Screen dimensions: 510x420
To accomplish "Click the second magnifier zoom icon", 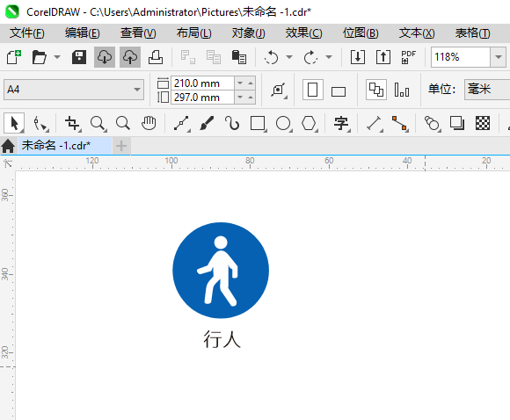I will (x=123, y=124).
